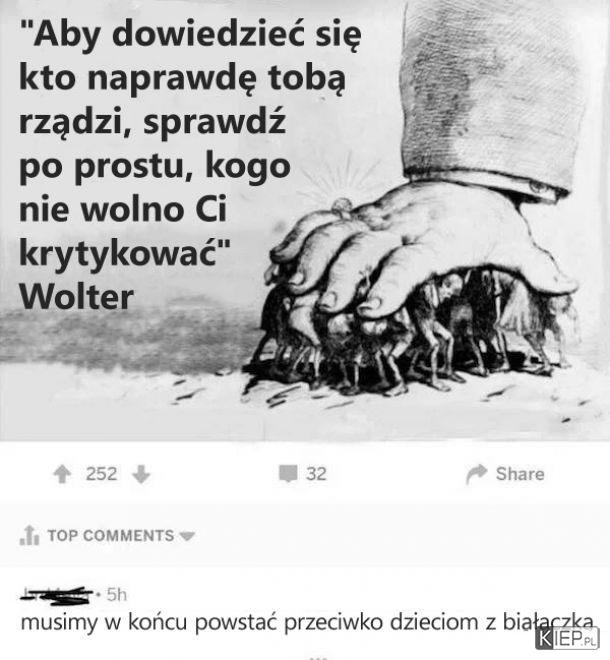Screen dimensions: 610x660
Task: Open the TOP COMMENTS sorting label
Action: point(111,535)
